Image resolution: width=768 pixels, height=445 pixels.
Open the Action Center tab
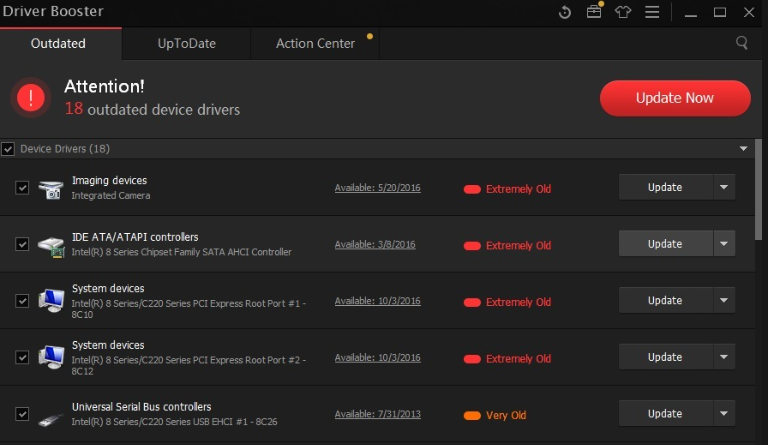click(x=315, y=44)
